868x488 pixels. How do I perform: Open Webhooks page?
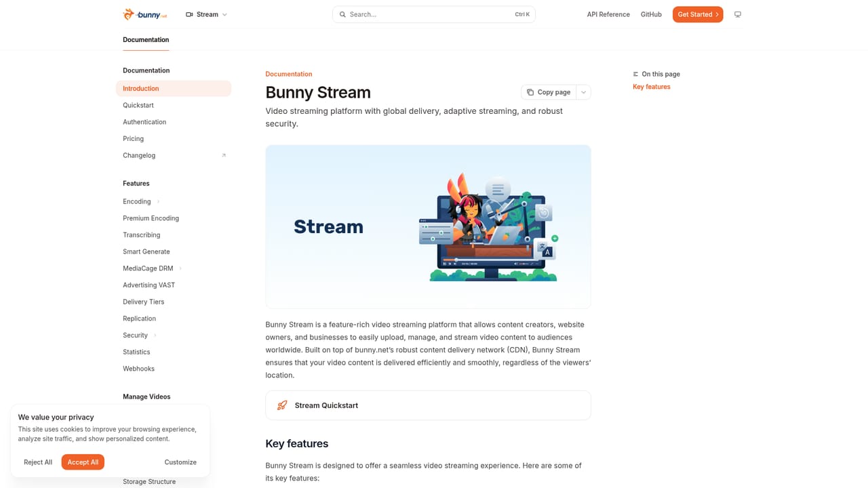click(174, 369)
